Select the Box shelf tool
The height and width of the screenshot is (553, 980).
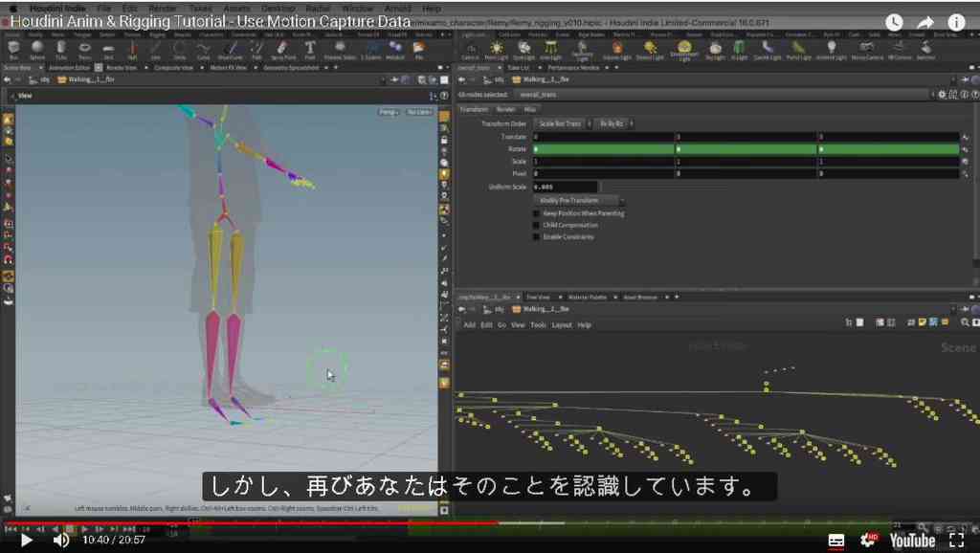13,50
